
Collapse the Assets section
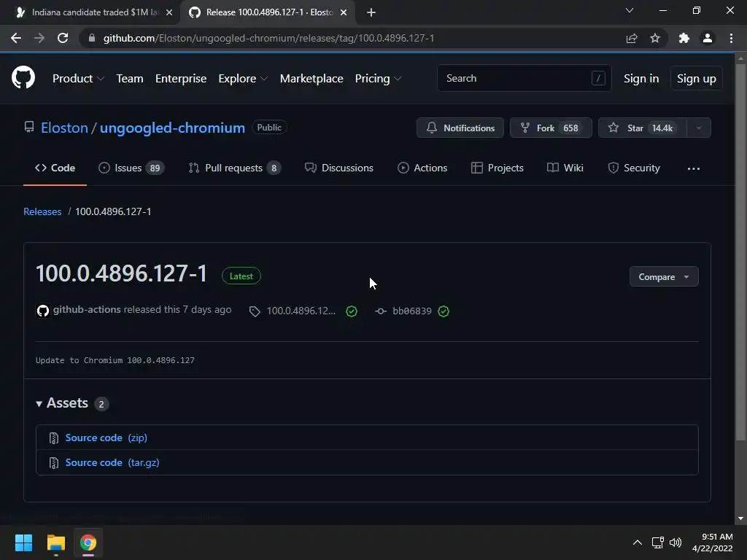pyautogui.click(x=63, y=403)
